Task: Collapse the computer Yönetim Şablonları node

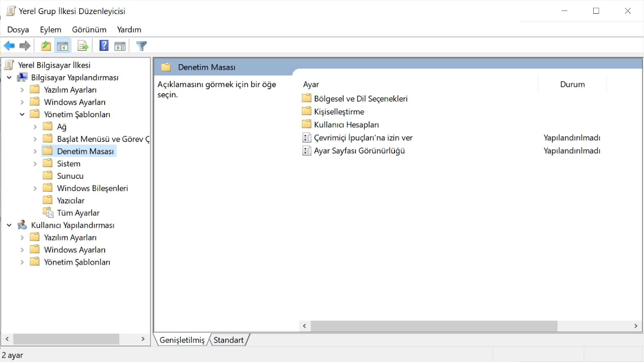Action: 22,114
